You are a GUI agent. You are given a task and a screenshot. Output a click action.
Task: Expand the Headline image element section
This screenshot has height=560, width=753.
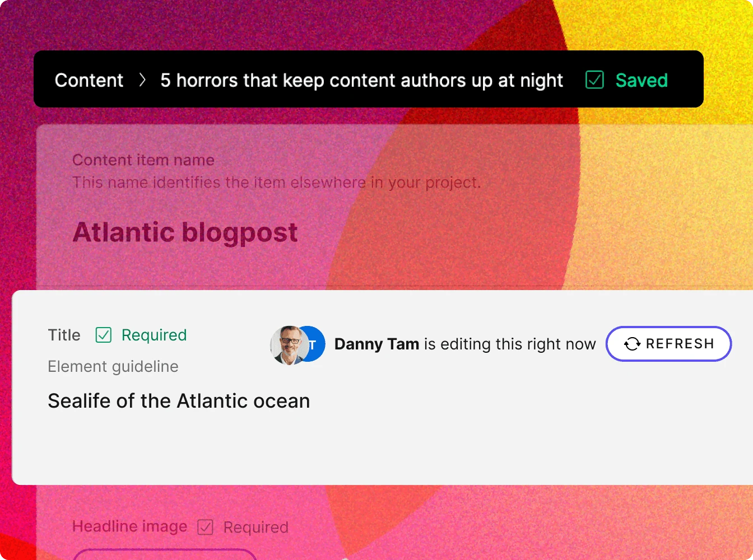pyautogui.click(x=129, y=526)
